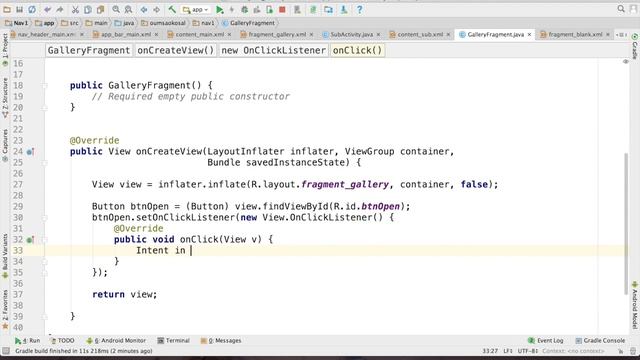640x360 pixels.
Task: Click the Redo arrow icon
Action: coord(60,9)
